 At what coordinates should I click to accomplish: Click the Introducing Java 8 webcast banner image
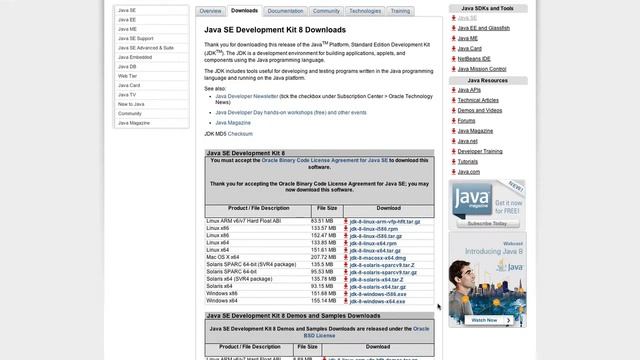[x=487, y=280]
